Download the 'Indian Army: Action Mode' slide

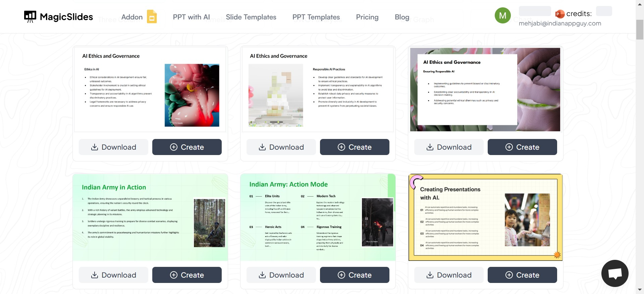(x=281, y=275)
